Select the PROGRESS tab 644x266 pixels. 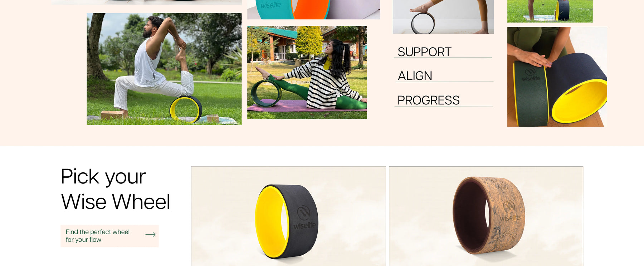tap(428, 100)
